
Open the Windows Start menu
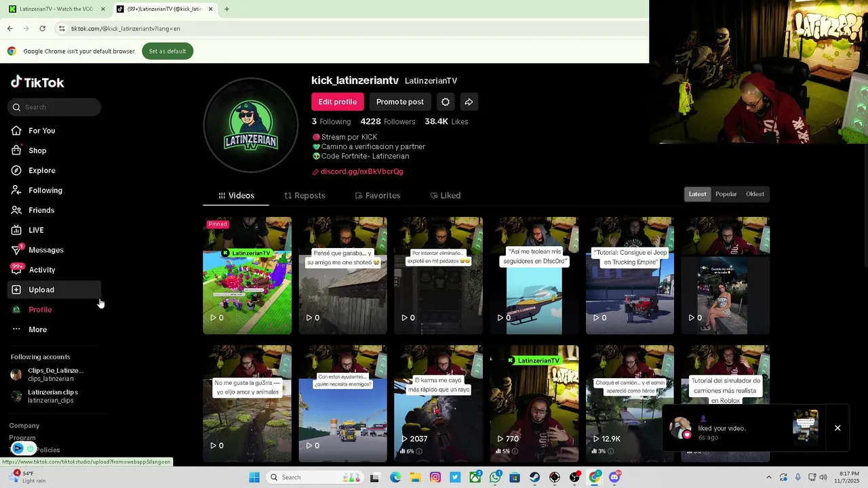click(254, 477)
